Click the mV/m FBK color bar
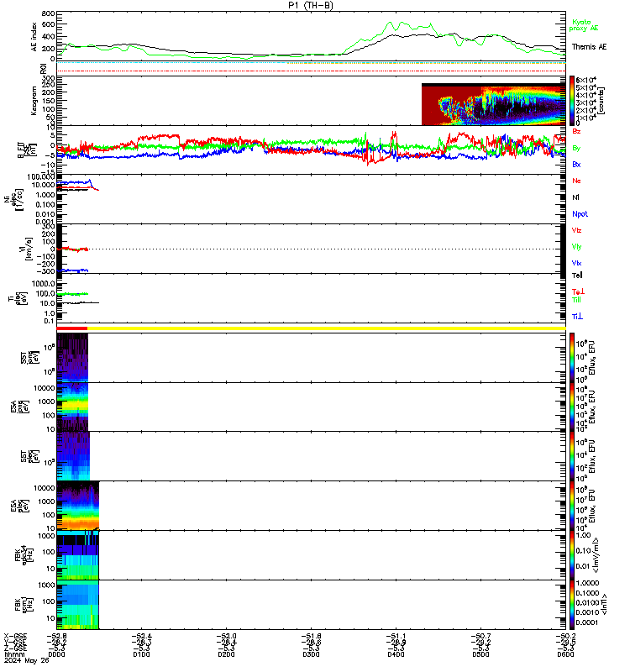 tap(572, 555)
